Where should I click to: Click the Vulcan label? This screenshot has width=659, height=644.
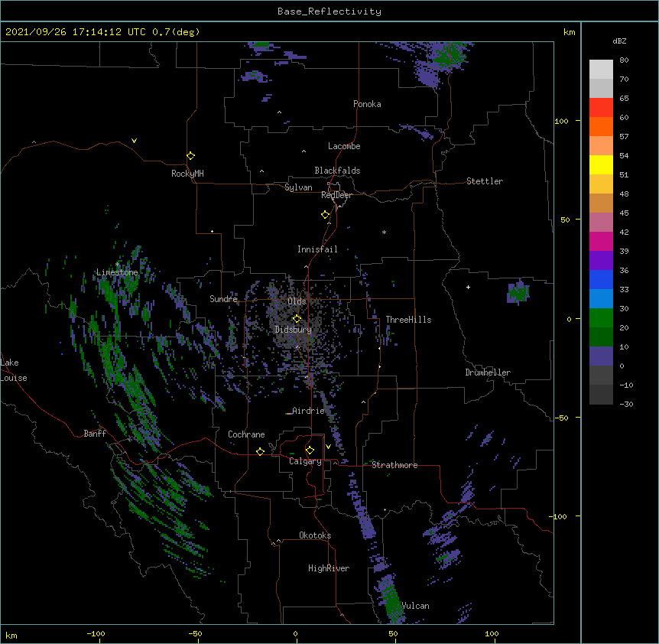tap(416, 606)
